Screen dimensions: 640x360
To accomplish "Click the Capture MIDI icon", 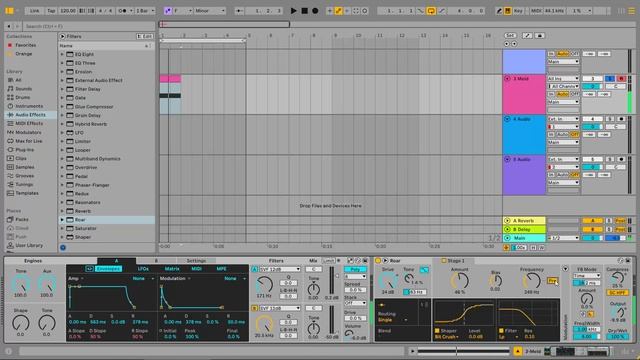I will pos(356,11).
